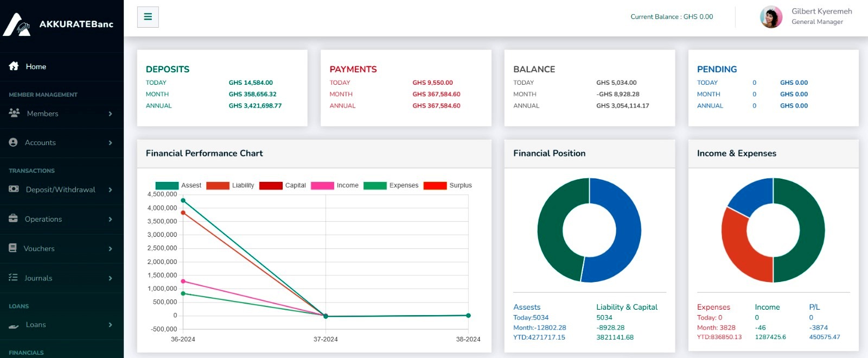Select Home in the sidebar

pyautogui.click(x=36, y=66)
